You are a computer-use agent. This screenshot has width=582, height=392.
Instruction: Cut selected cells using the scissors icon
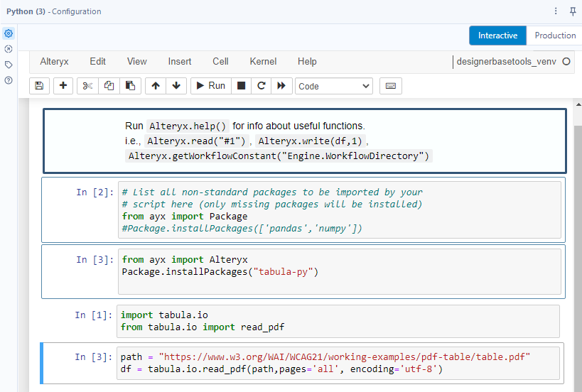pyautogui.click(x=87, y=86)
